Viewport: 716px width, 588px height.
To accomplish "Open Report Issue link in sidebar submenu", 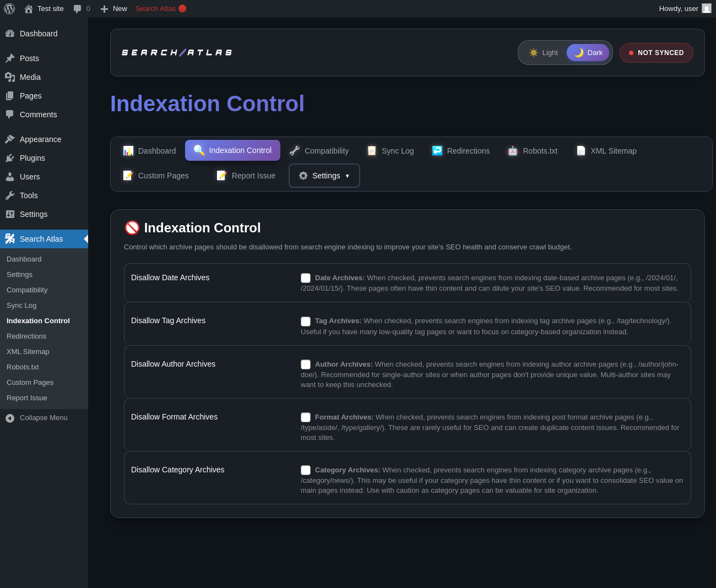I will click(27, 398).
